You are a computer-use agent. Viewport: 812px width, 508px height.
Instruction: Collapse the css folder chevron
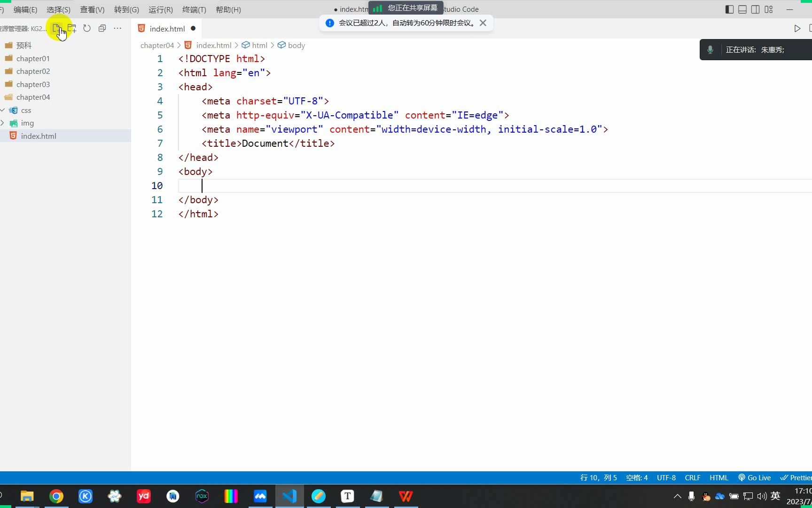(3, 110)
